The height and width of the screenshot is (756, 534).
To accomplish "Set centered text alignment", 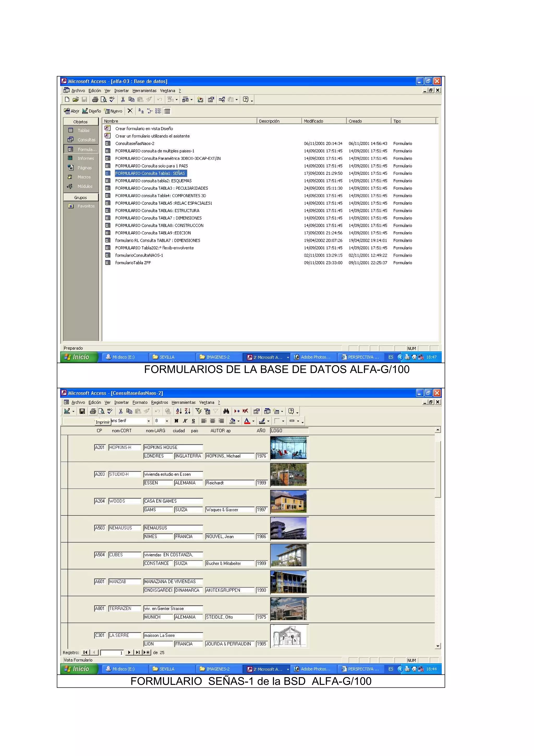I will [x=213, y=421].
